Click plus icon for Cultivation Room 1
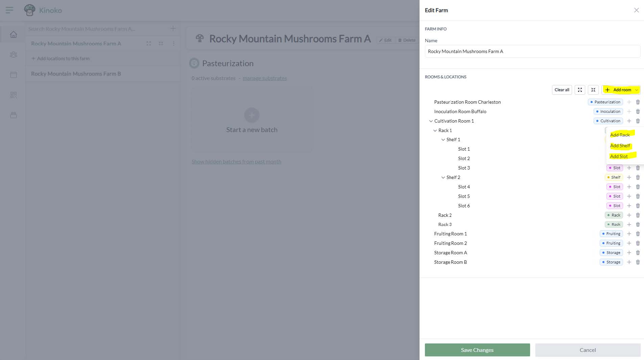This screenshot has height=360, width=644. pos(629,121)
